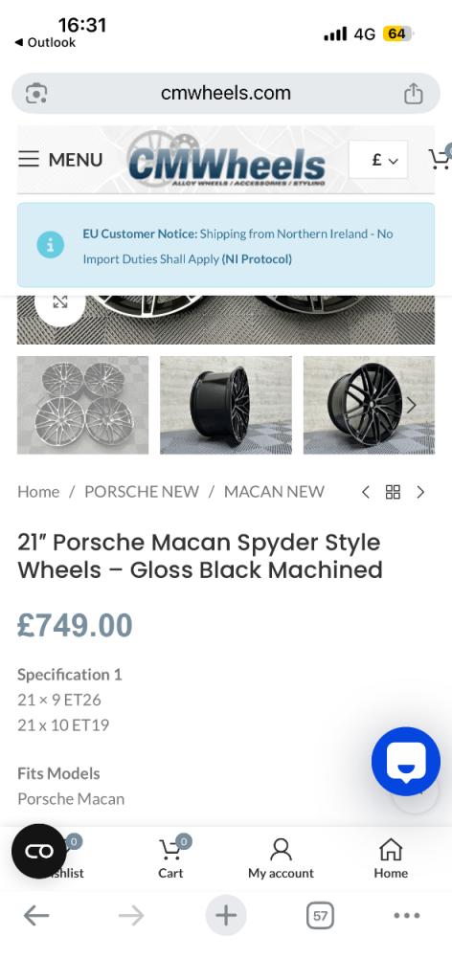Image resolution: width=452 pixels, height=980 pixels.
Task: Go to Home breadcrumb link
Action: click(38, 492)
